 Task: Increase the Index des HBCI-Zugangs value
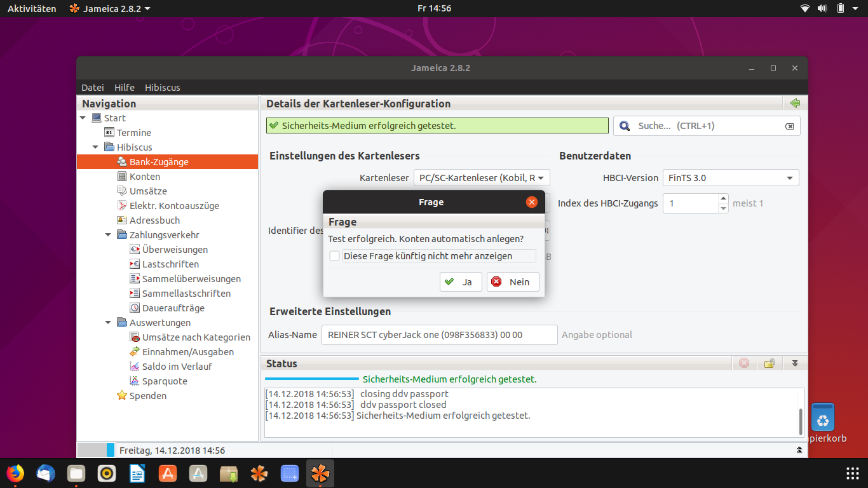(x=723, y=199)
